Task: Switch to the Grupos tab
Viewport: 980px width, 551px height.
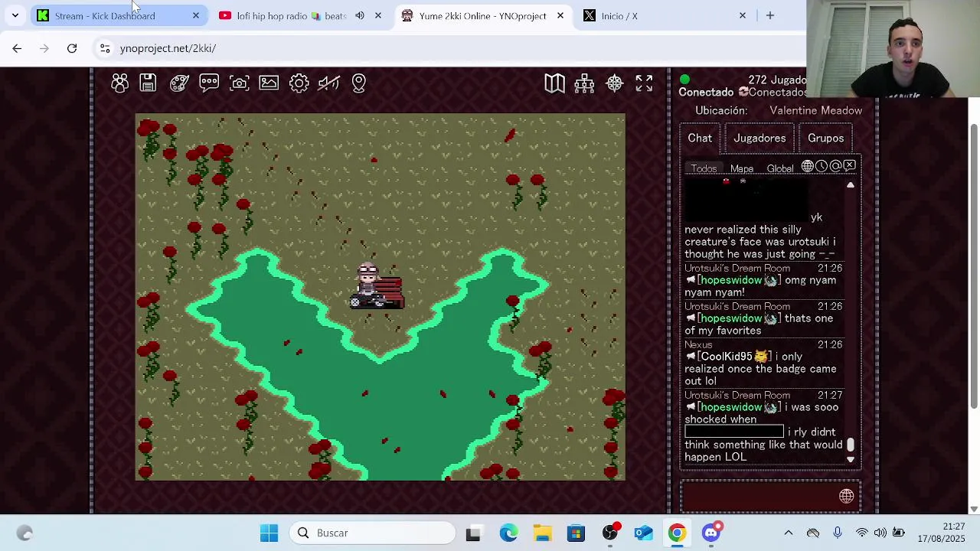Action: click(825, 139)
